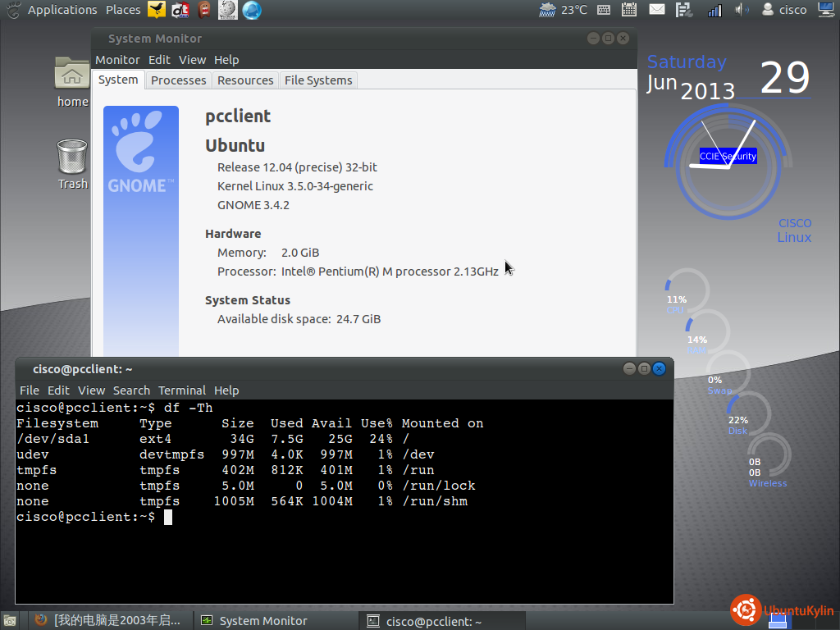
Task: Open the network signal bars indicator
Action: (x=714, y=10)
